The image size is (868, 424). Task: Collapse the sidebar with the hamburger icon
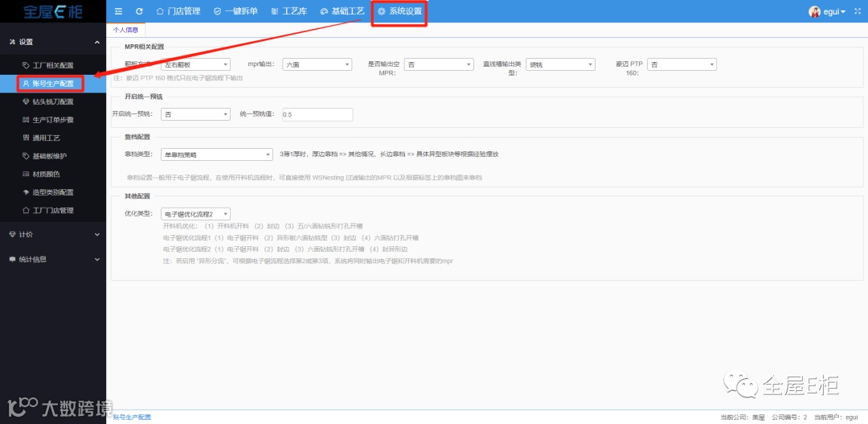[x=118, y=11]
